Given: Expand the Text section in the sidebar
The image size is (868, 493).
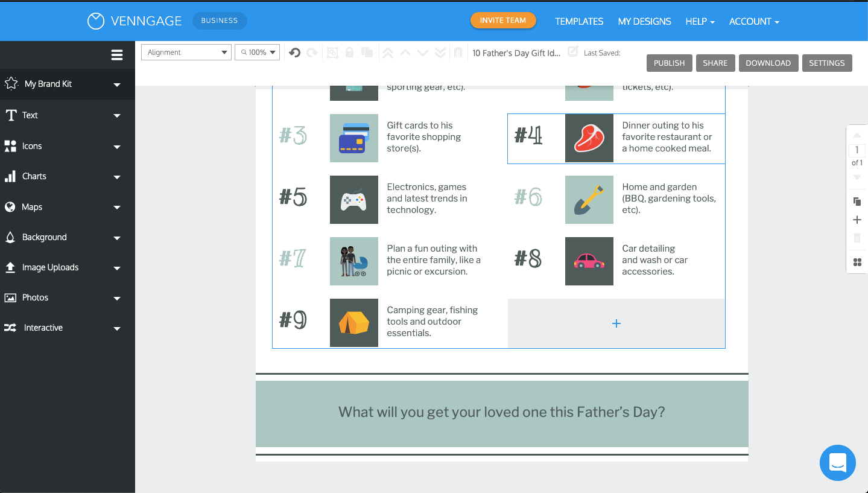Looking at the screenshot, I should tap(67, 115).
